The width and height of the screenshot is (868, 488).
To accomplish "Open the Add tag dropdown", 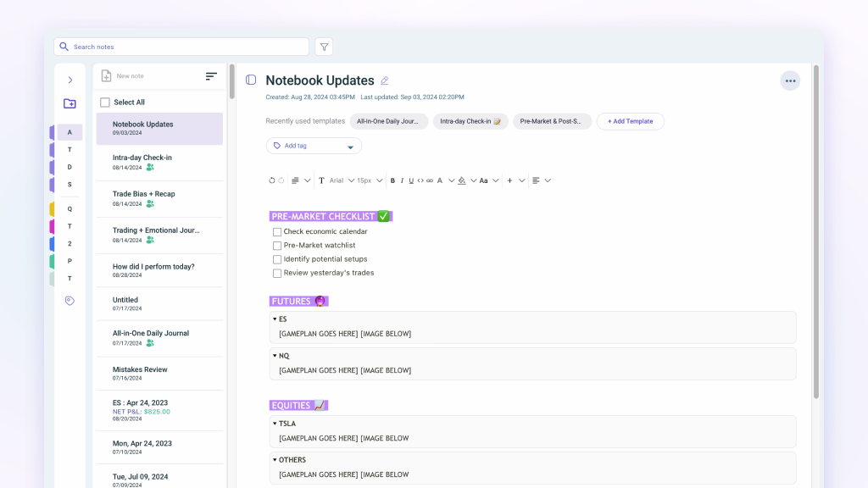I will click(314, 146).
